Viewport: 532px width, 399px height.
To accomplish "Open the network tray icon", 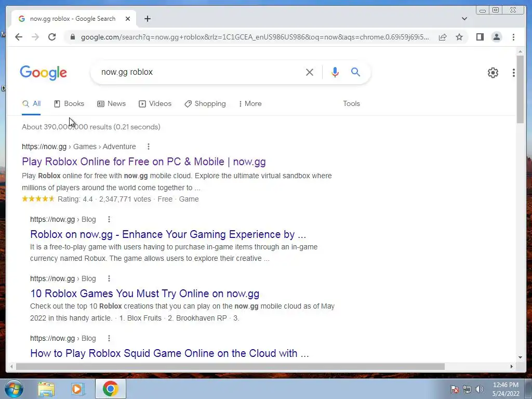I will click(467, 389).
